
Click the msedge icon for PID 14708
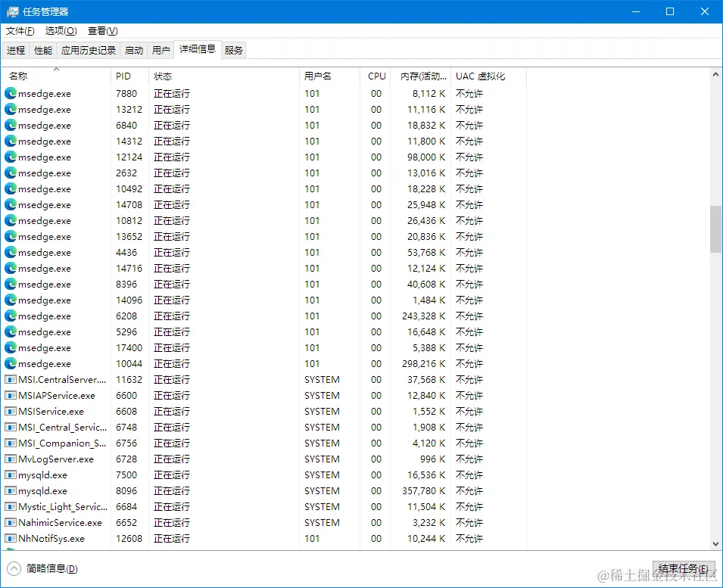click(x=11, y=204)
